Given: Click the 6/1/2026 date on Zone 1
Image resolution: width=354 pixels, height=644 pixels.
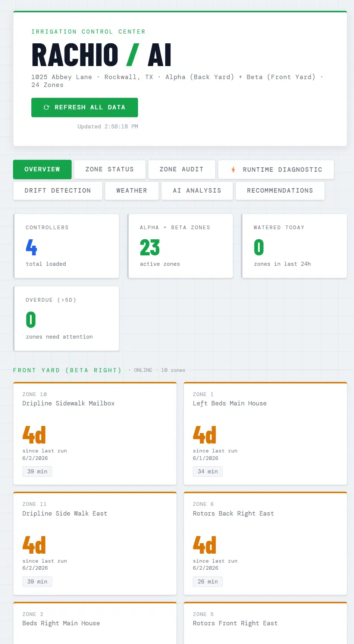Looking at the screenshot, I should pyautogui.click(x=206, y=458).
